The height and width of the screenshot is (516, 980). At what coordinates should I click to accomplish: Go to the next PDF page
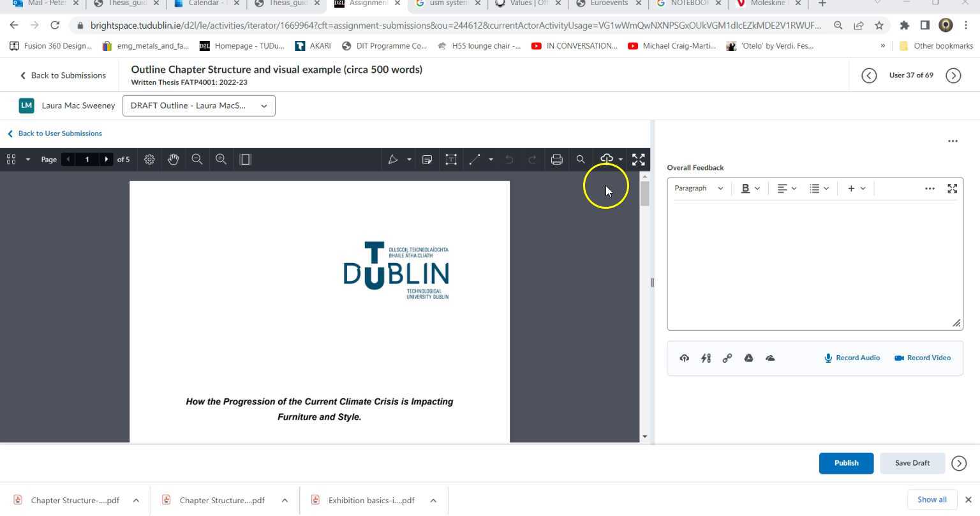(106, 160)
